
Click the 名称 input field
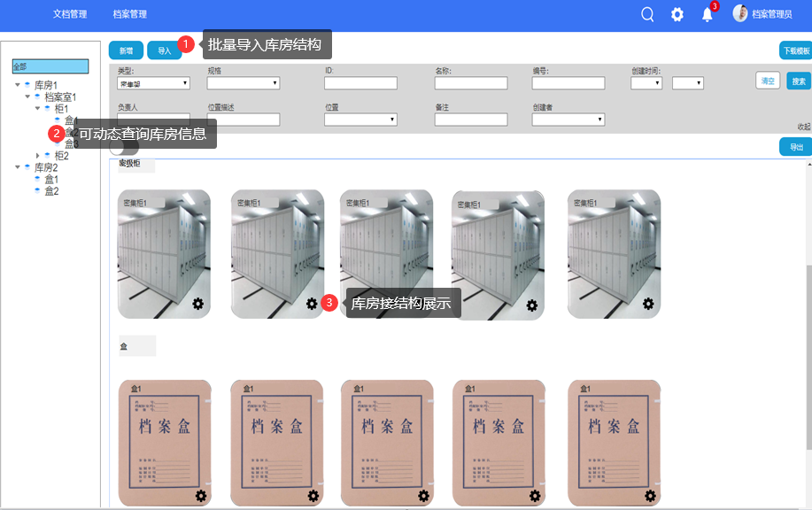471,83
